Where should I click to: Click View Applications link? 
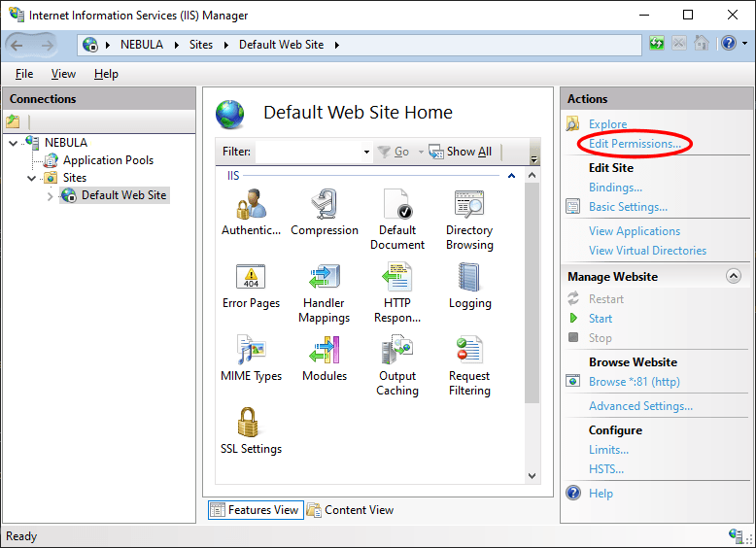click(635, 231)
